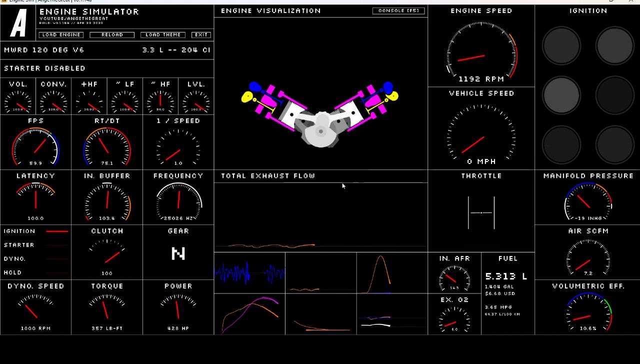The image size is (640, 364).
Task: Click the blue audio waveform scope
Action: coord(250,273)
